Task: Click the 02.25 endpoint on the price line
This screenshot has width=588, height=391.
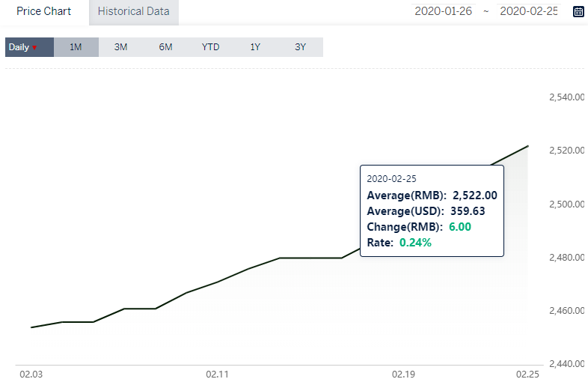Action: point(527,146)
